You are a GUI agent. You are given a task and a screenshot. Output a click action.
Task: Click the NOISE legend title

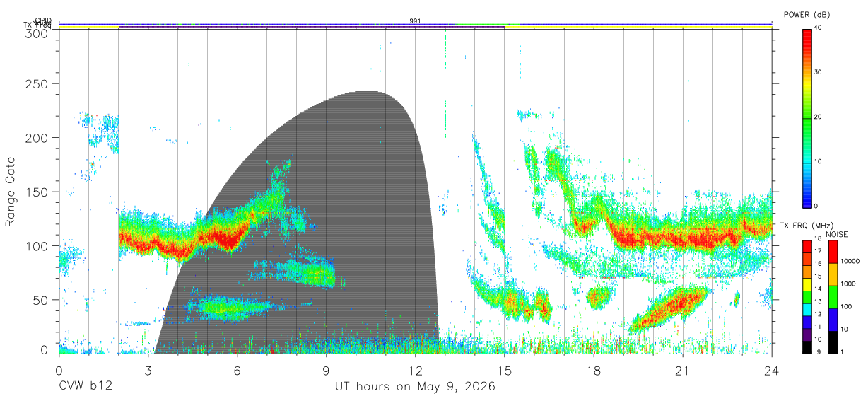point(836,234)
